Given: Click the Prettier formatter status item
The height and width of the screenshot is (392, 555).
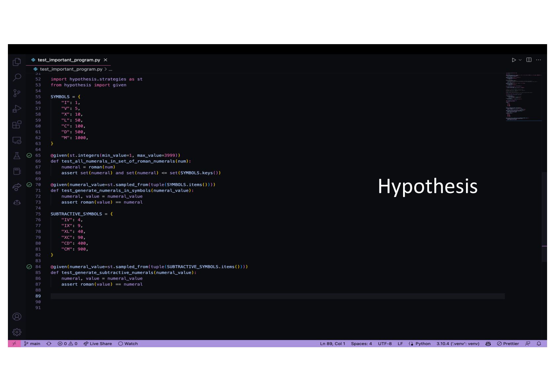Looking at the screenshot, I should coord(508,344).
